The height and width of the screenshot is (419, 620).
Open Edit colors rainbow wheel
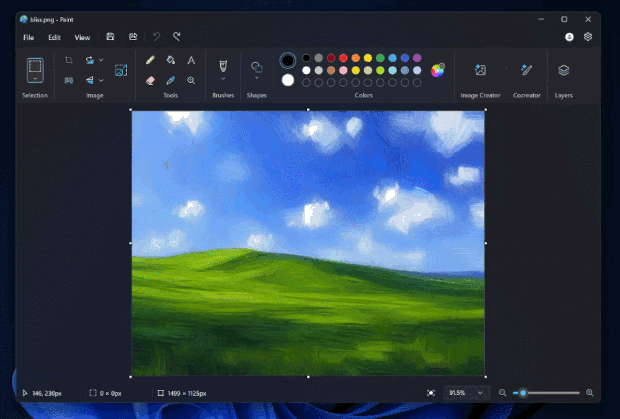coord(437,70)
